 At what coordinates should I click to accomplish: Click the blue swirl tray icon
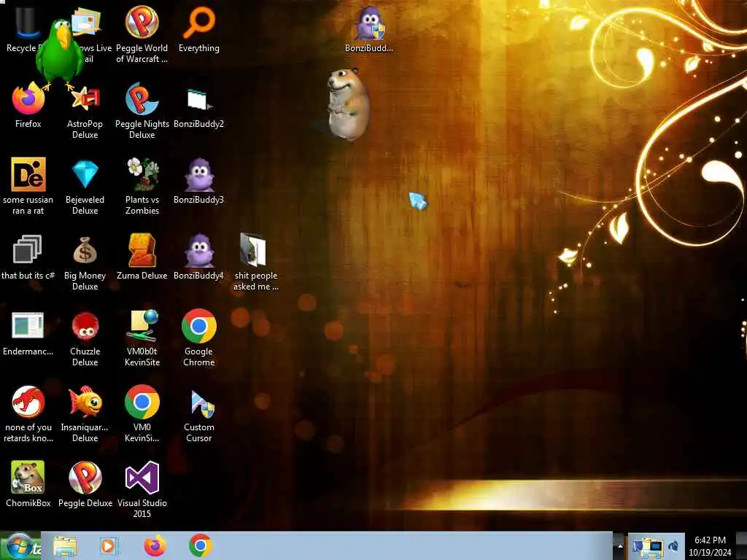(673, 546)
